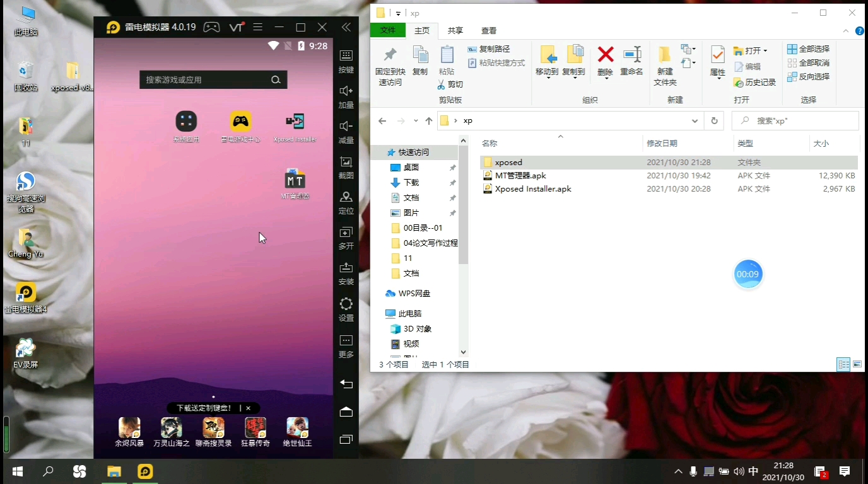
Task: Sort by 修改日期 column header
Action: click(x=688, y=144)
